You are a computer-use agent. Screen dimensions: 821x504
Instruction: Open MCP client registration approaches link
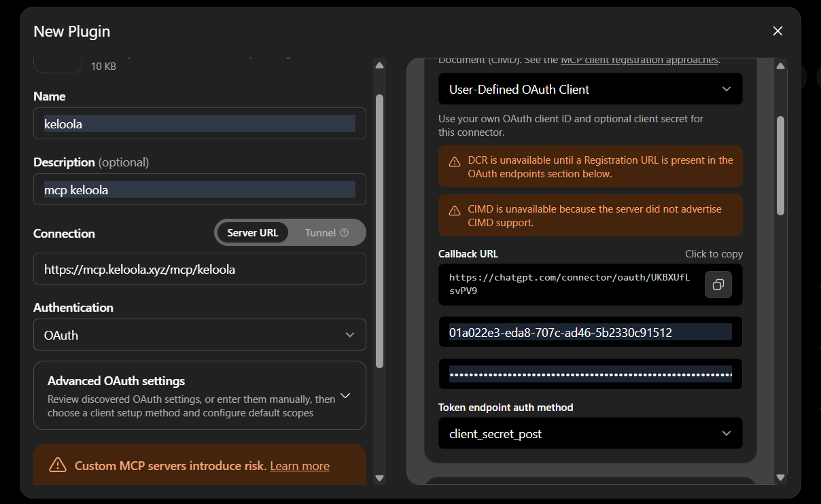pyautogui.click(x=640, y=60)
